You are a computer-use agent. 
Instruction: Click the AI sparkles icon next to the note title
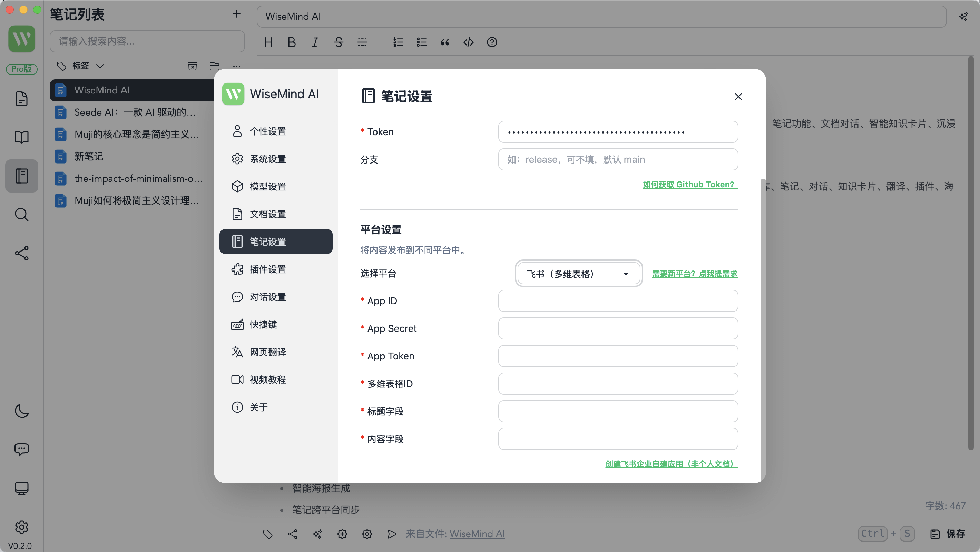pyautogui.click(x=963, y=16)
